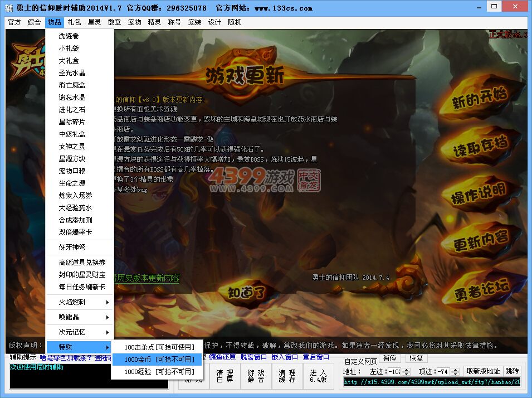Screen dimensions: 532x398
Task: Expand the 次元记忆 submenu
Action: 80,332
